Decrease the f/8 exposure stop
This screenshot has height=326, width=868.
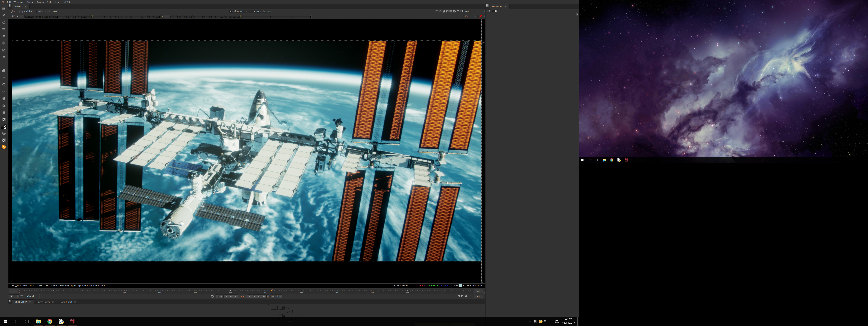click(10, 16)
